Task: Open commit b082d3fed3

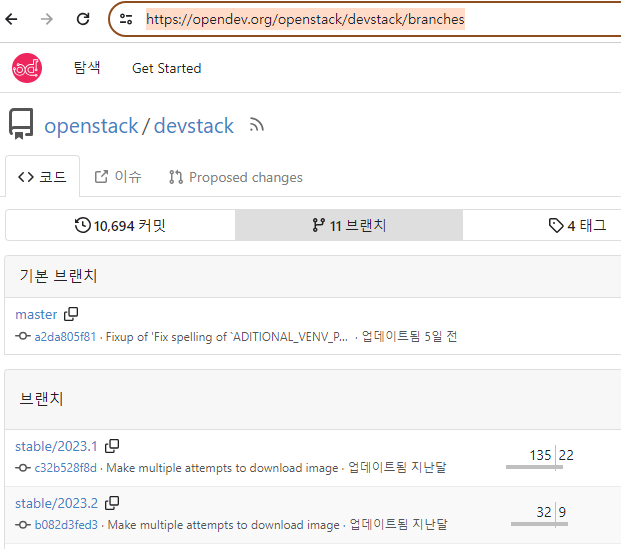Action: coord(66,525)
